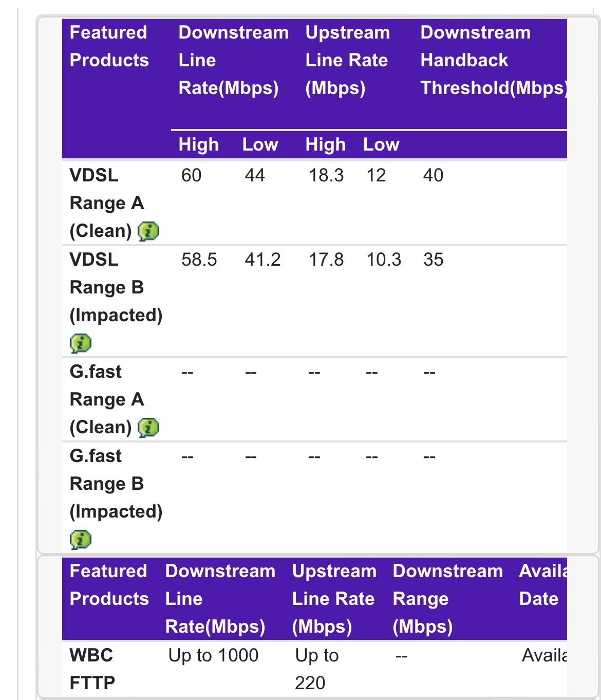Click the Downstream Range (Mbps) header
Screen dimensions: 601x700
tap(448, 599)
